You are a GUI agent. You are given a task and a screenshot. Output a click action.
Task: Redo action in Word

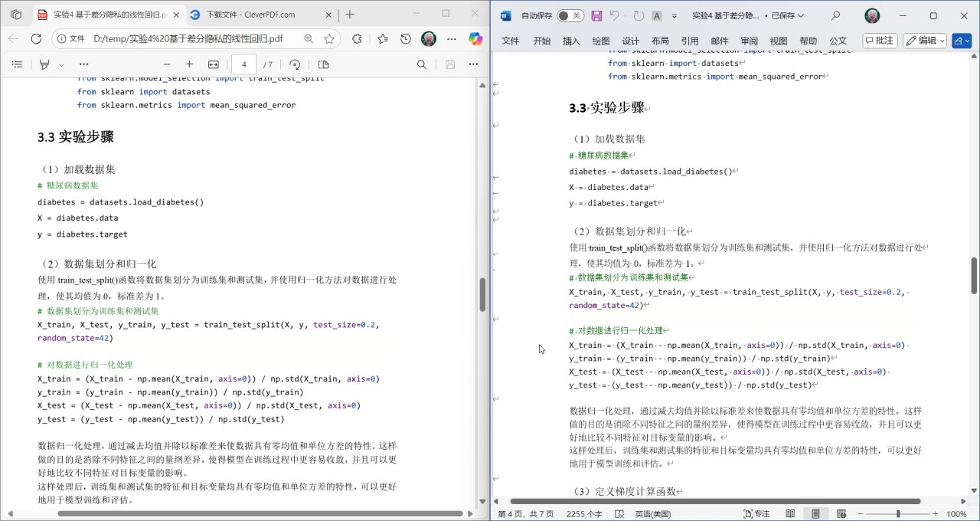pyautogui.click(x=639, y=15)
